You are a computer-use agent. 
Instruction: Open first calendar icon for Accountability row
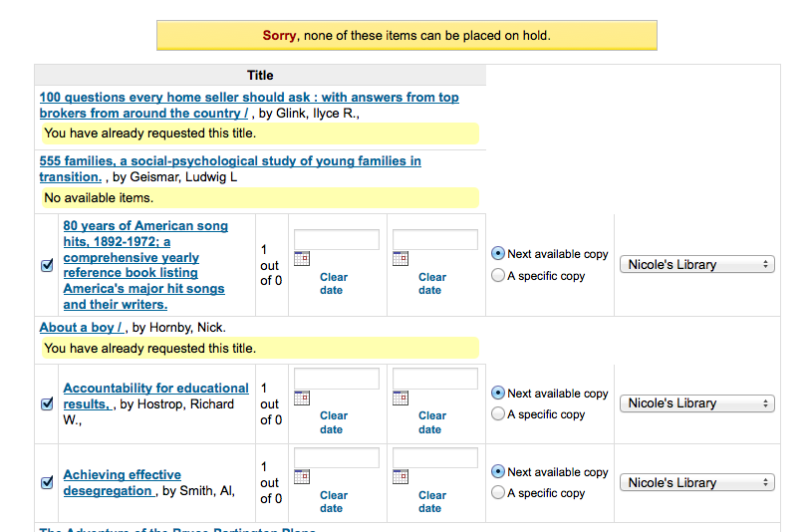pos(302,398)
